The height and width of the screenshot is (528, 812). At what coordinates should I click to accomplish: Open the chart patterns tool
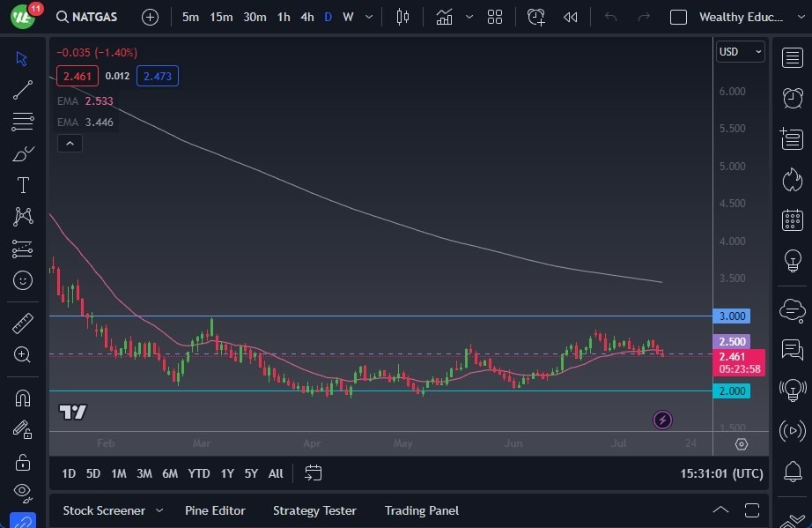click(23, 217)
